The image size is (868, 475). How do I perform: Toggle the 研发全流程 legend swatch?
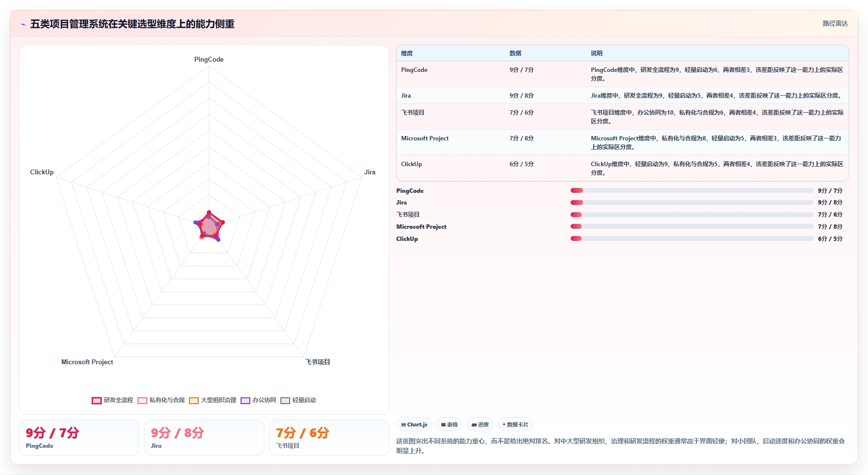97,400
